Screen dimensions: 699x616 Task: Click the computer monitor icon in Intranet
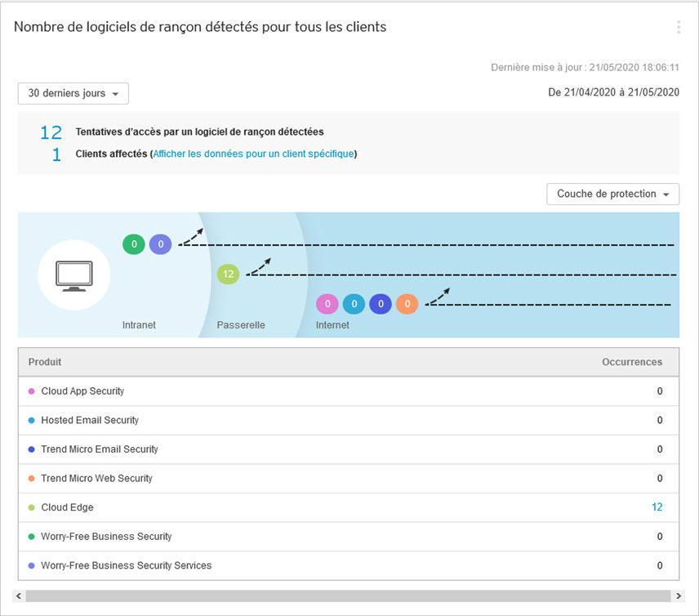[x=74, y=275]
